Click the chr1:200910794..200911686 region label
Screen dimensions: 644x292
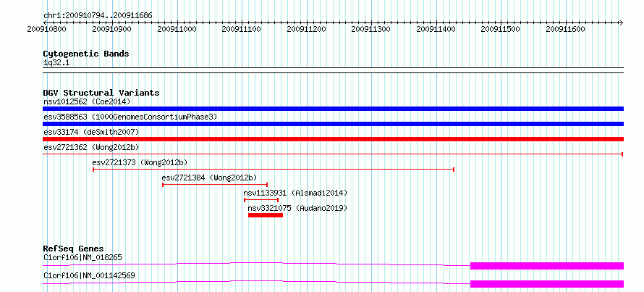pyautogui.click(x=98, y=16)
